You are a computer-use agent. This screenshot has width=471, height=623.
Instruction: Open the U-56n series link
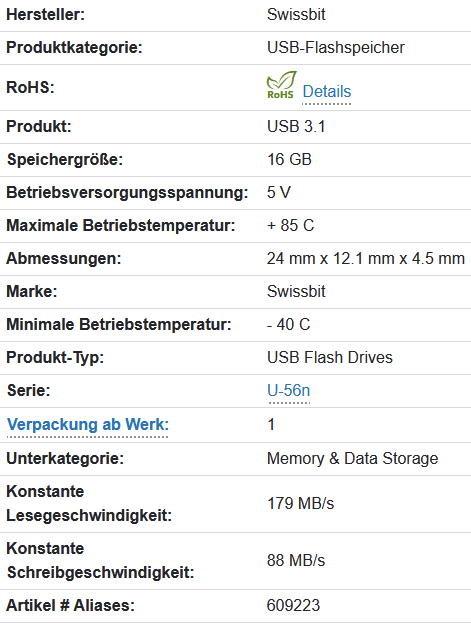(289, 391)
